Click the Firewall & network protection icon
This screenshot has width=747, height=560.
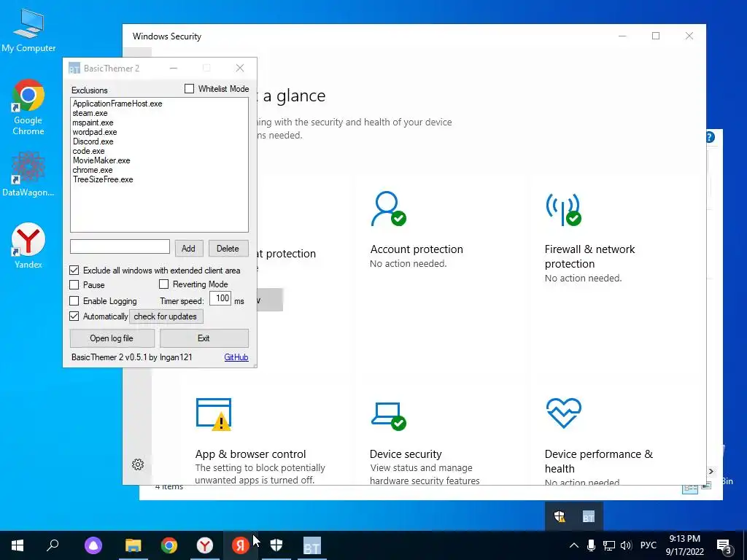[564, 209]
